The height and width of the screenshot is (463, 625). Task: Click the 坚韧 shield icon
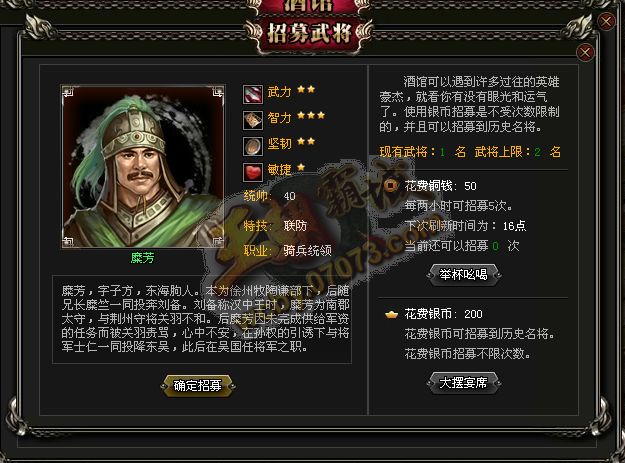point(253,146)
